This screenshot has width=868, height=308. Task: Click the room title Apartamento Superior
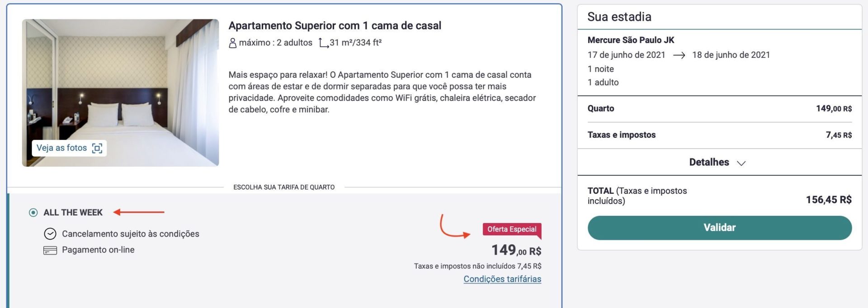(x=335, y=26)
